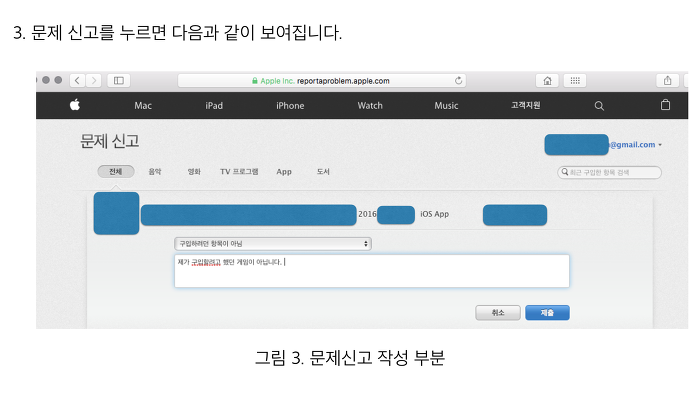Go back with Safari's back arrow
Screen dimensions: 700x393
click(x=77, y=80)
